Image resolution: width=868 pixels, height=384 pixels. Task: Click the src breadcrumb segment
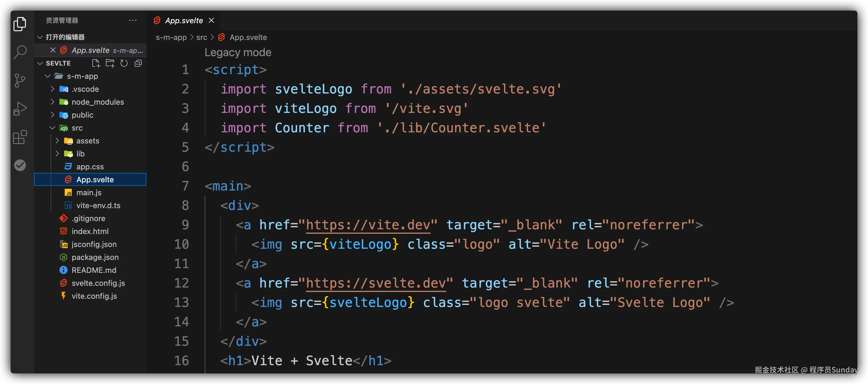[x=201, y=37]
